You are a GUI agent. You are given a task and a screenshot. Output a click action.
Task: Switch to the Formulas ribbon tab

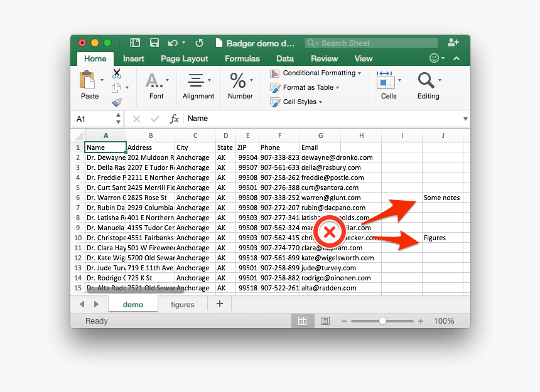pos(242,58)
